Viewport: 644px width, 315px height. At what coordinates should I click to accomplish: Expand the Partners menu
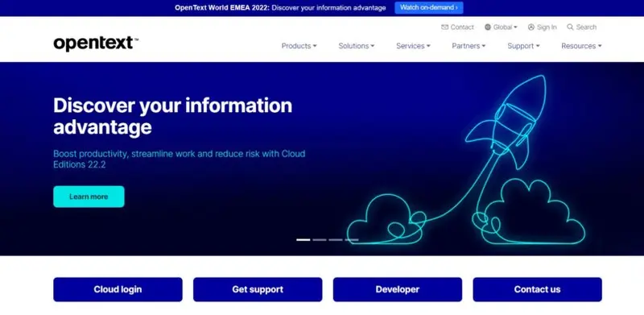tap(469, 46)
